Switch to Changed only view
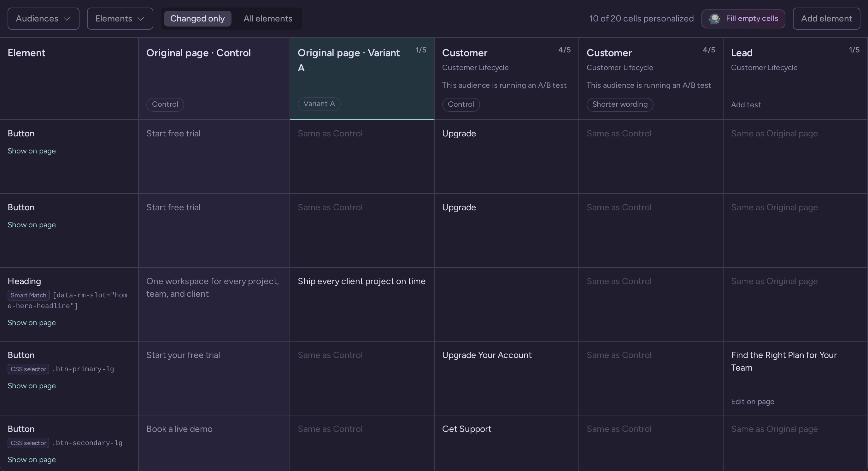Viewport: 868px width, 471px height. tap(197, 19)
